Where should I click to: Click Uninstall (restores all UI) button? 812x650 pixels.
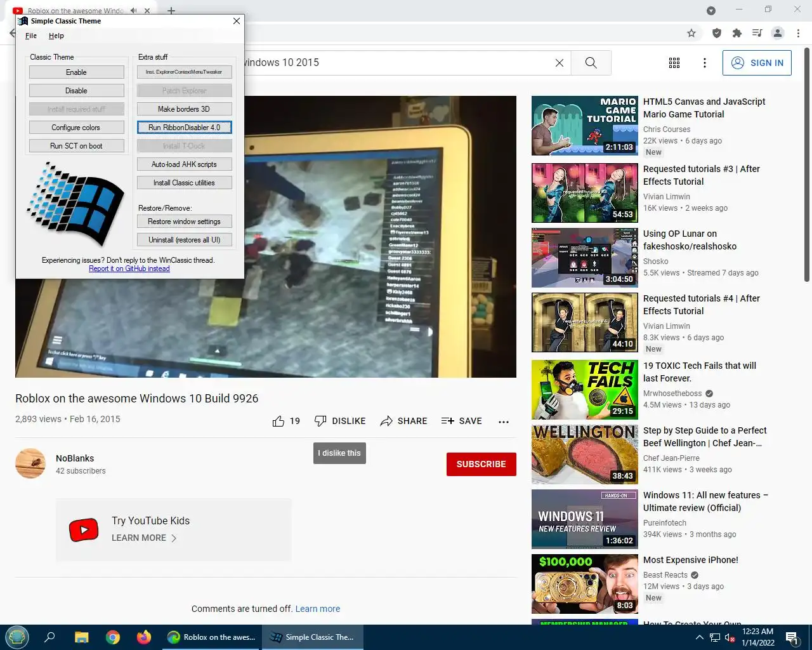[185, 240]
